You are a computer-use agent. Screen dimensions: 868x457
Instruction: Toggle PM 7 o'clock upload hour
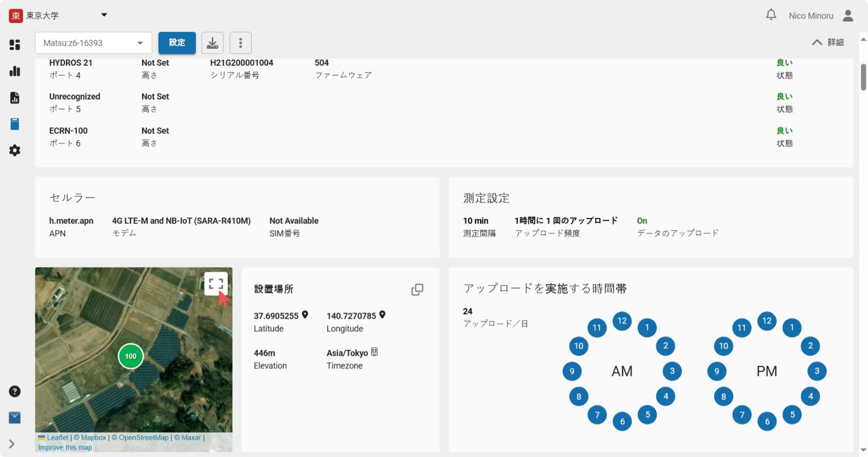(x=742, y=414)
